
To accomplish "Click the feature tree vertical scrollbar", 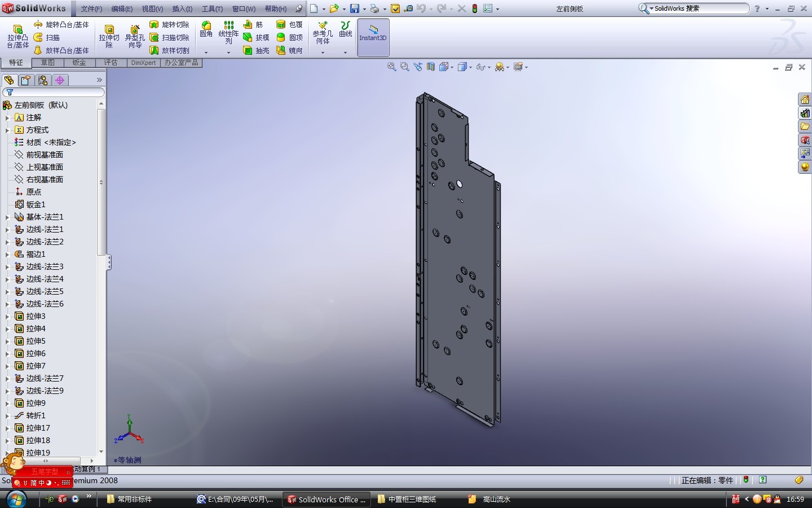I will [x=101, y=182].
